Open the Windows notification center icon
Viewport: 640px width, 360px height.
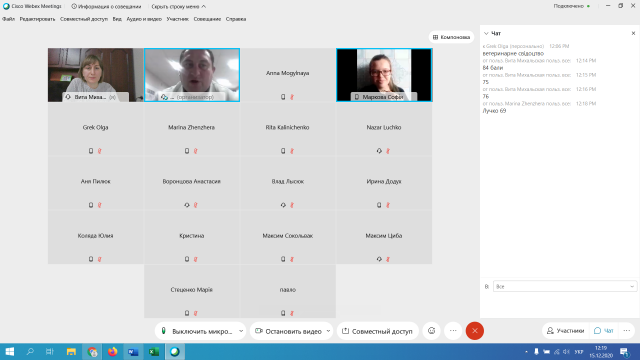point(624,351)
